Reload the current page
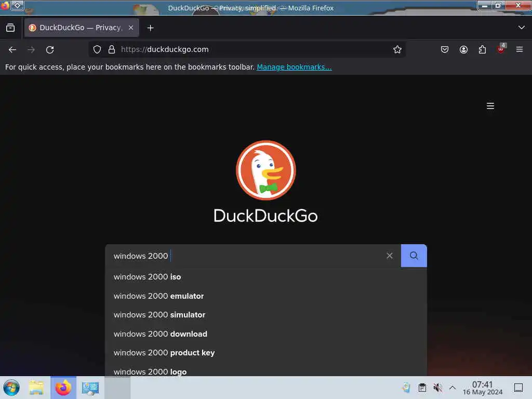 pyautogui.click(x=50, y=49)
